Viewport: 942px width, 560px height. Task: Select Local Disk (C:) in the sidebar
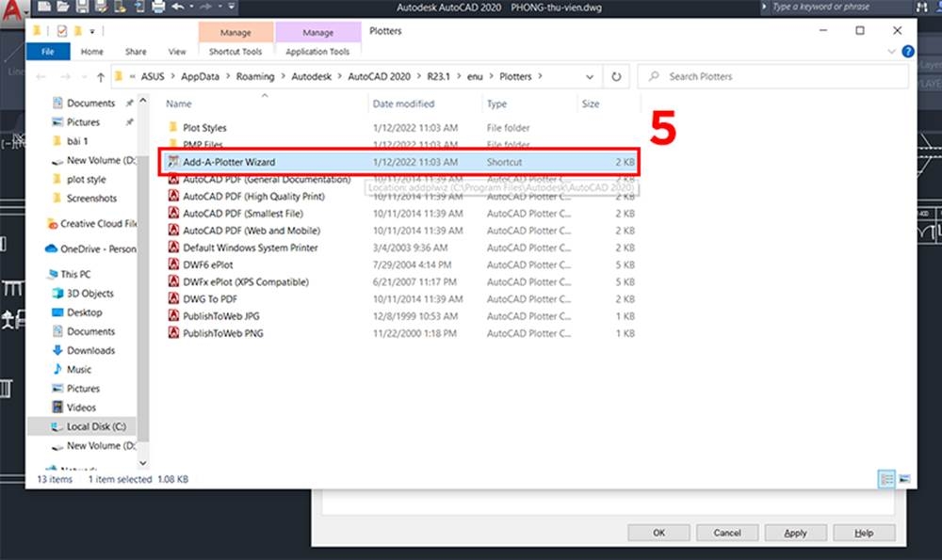click(85, 426)
